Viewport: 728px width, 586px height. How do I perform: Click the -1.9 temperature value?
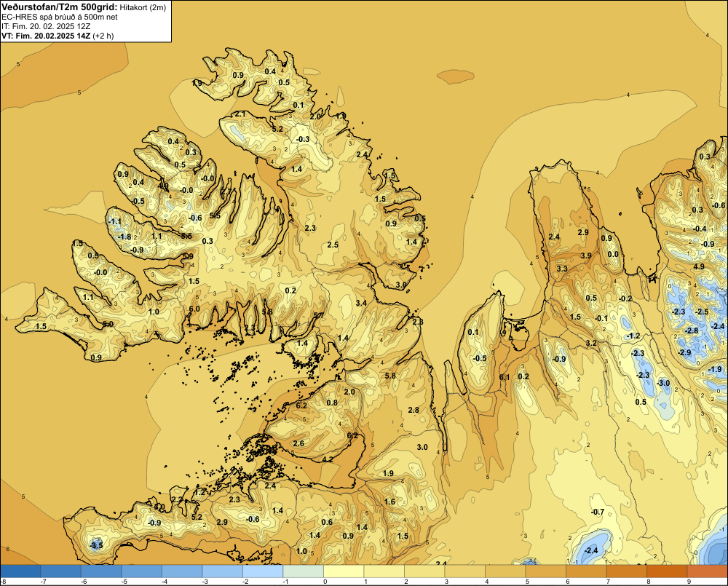pos(716,369)
